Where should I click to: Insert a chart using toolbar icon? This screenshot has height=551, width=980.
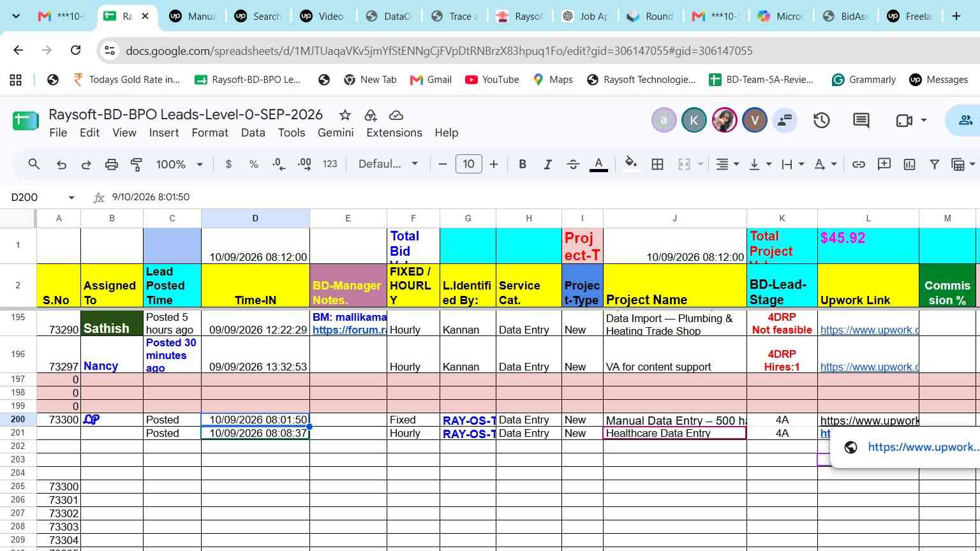[909, 165]
